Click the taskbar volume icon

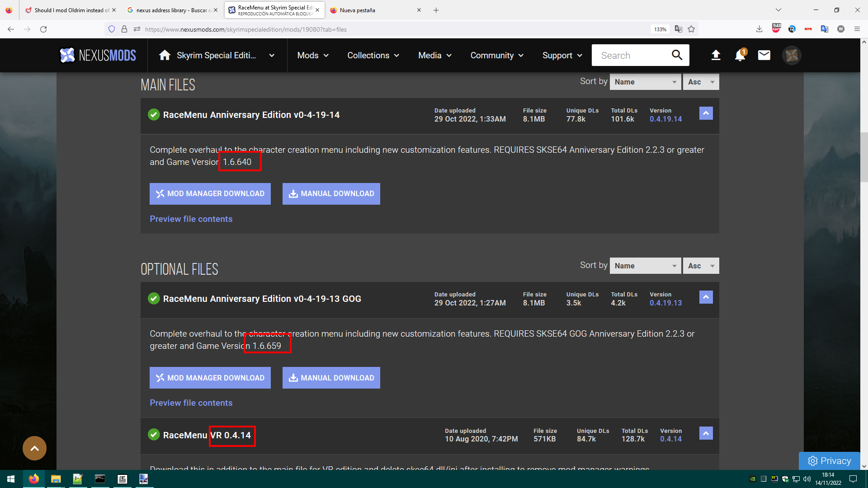coord(807,479)
